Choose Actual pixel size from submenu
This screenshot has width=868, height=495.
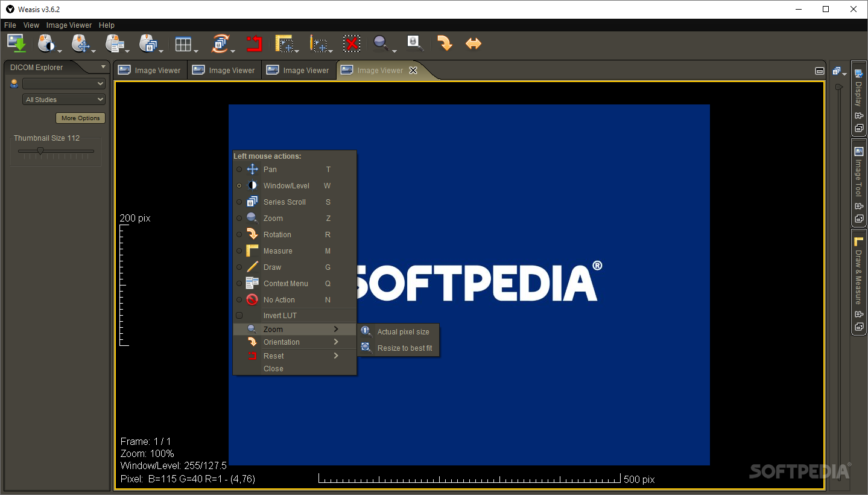point(398,332)
